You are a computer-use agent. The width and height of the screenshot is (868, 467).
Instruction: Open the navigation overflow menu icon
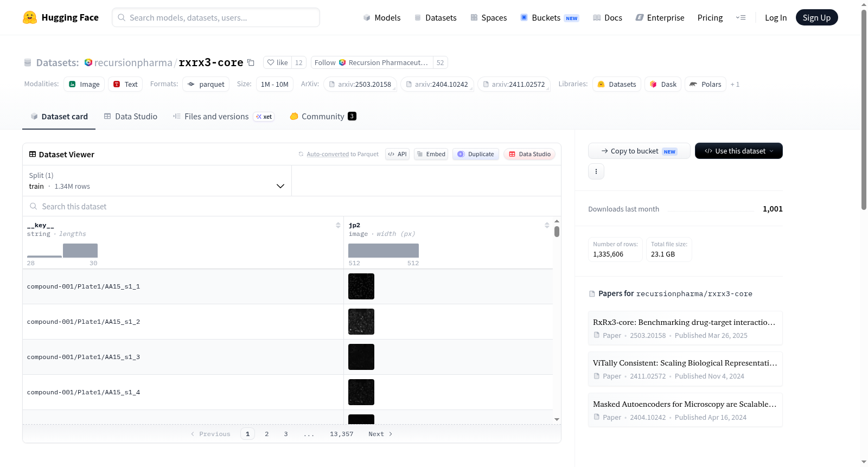pos(741,17)
